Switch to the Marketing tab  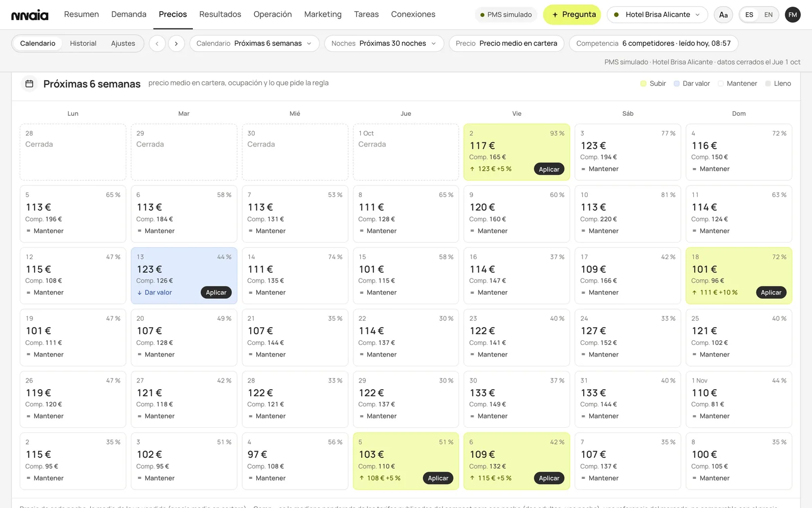click(323, 14)
